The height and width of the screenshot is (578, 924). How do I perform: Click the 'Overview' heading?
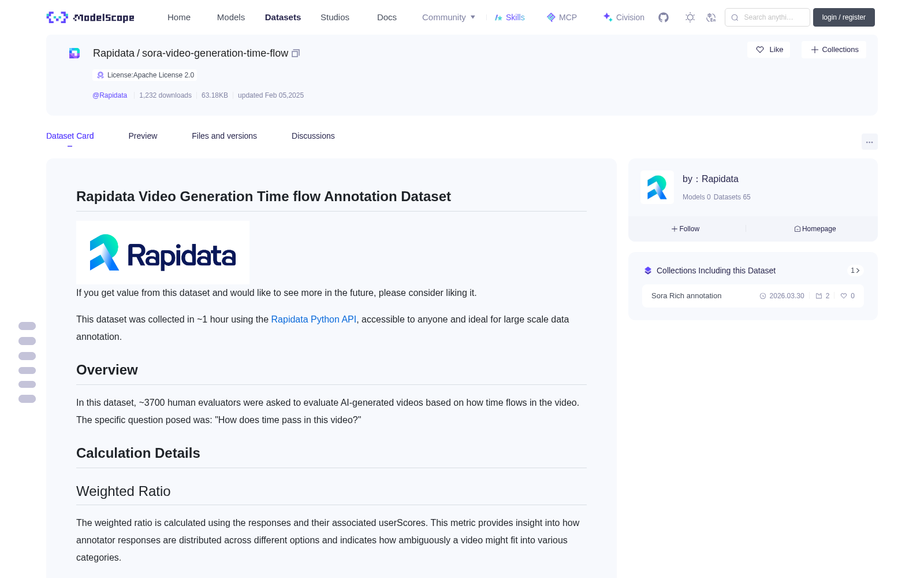tap(107, 370)
